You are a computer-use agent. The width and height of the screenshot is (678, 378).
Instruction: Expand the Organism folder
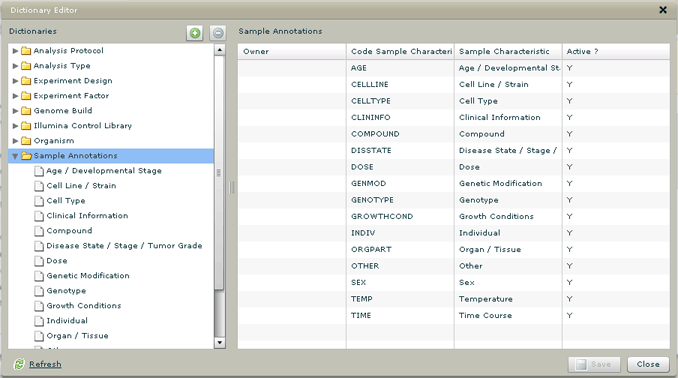[x=16, y=141]
